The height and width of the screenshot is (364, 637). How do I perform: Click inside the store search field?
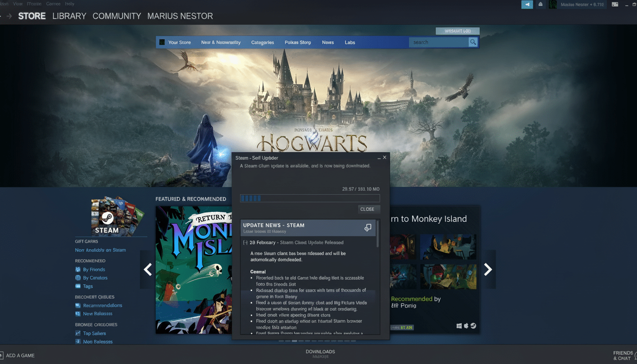pyautogui.click(x=439, y=42)
